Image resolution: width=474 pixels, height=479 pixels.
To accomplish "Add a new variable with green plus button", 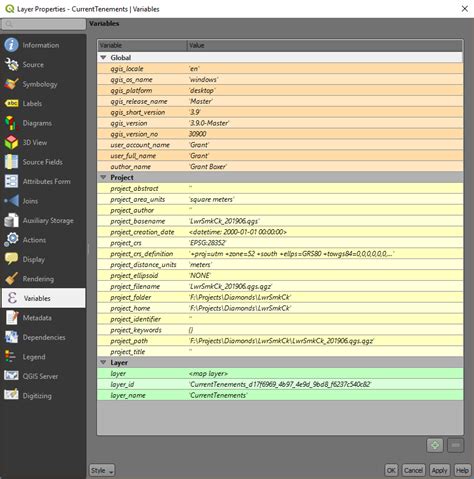I will (x=435, y=445).
